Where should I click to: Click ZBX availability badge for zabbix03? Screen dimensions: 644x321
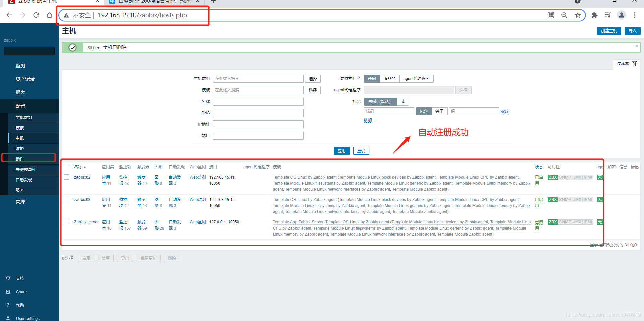(553, 200)
